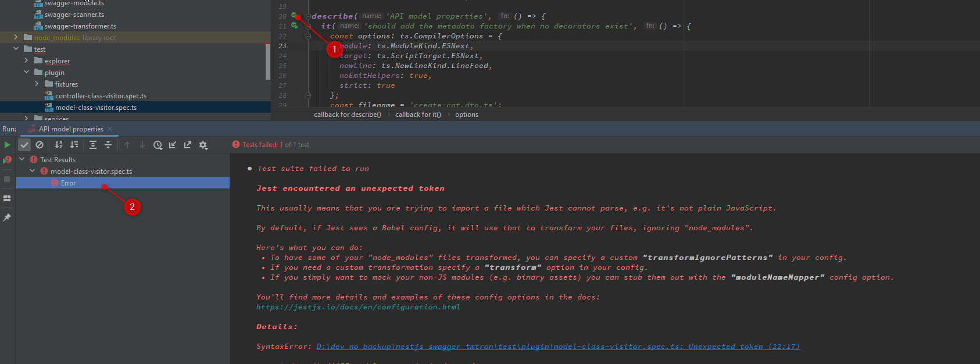Open the SyntaxError file path link
The width and height of the screenshot is (980, 364).
[x=558, y=347]
